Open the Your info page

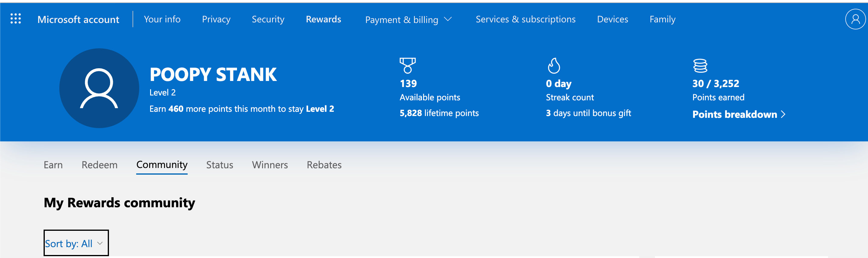(x=162, y=19)
